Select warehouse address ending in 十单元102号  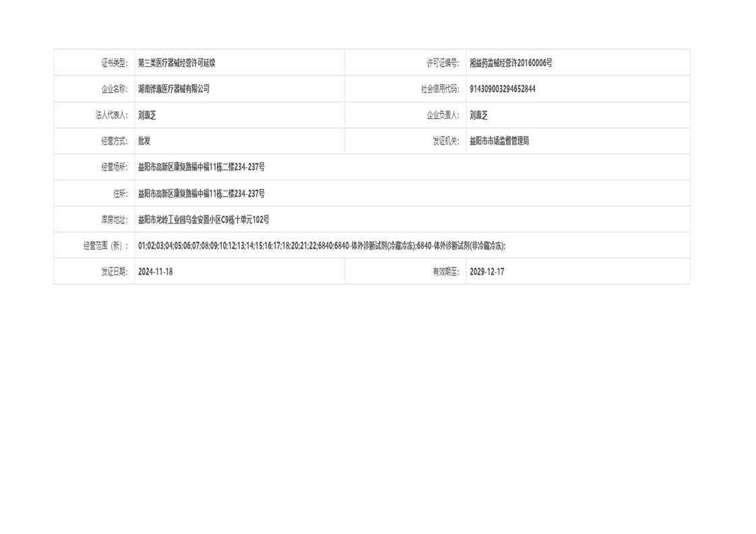(203, 220)
